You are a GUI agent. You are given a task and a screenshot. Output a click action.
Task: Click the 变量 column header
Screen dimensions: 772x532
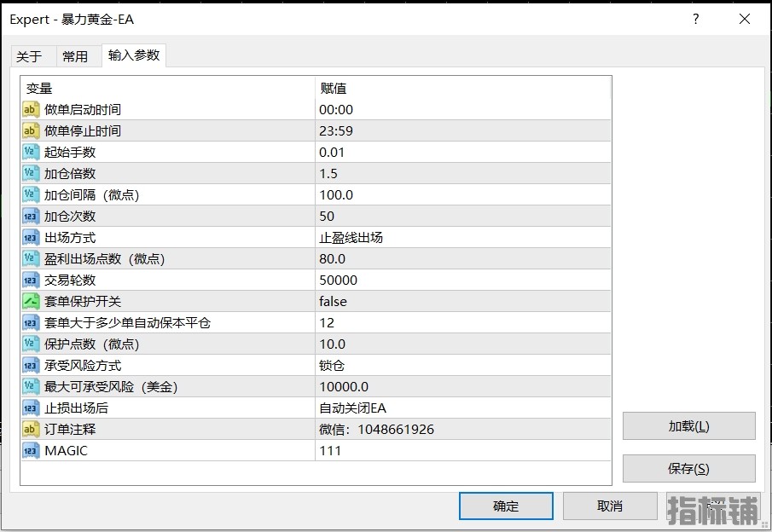coord(167,89)
